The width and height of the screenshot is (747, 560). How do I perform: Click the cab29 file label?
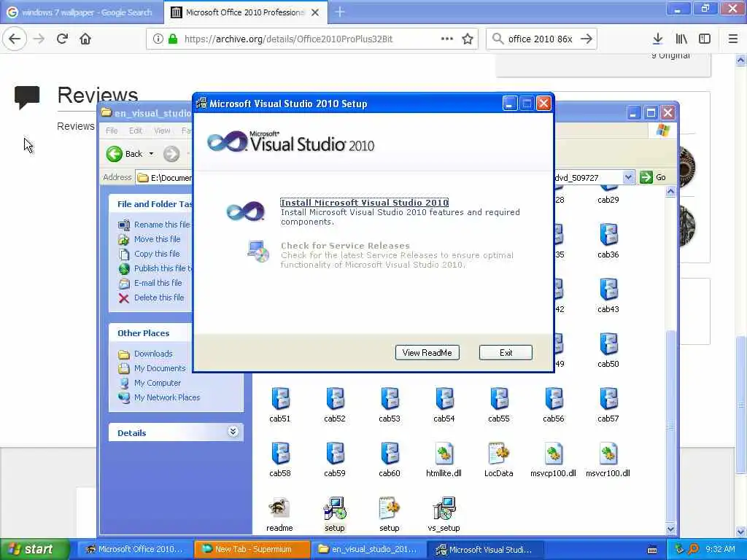click(608, 200)
